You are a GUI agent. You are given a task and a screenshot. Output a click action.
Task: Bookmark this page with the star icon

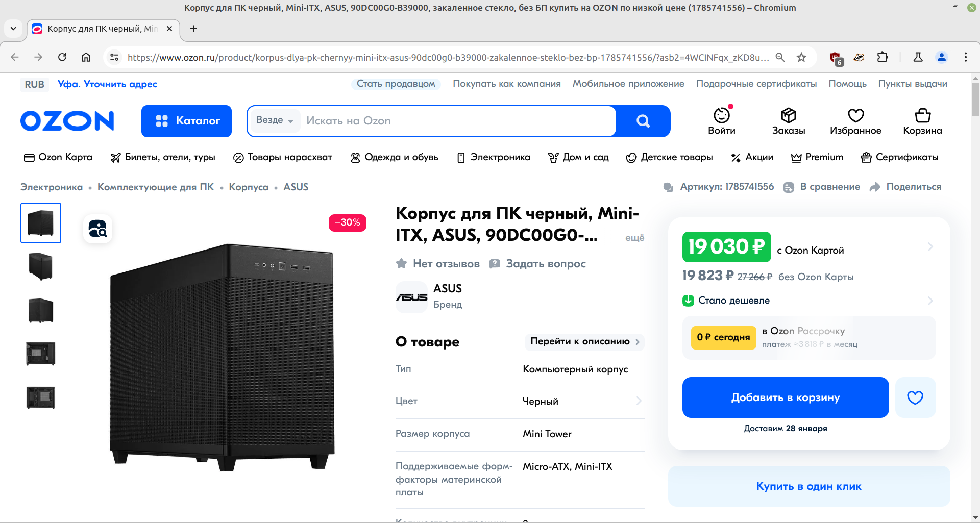[x=801, y=57]
